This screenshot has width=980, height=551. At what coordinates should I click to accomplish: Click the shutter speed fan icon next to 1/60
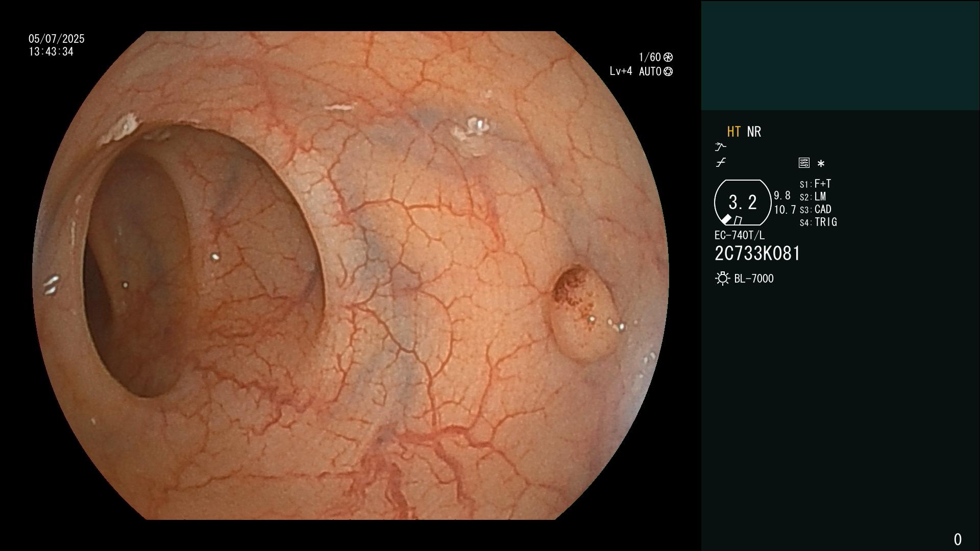click(x=668, y=57)
